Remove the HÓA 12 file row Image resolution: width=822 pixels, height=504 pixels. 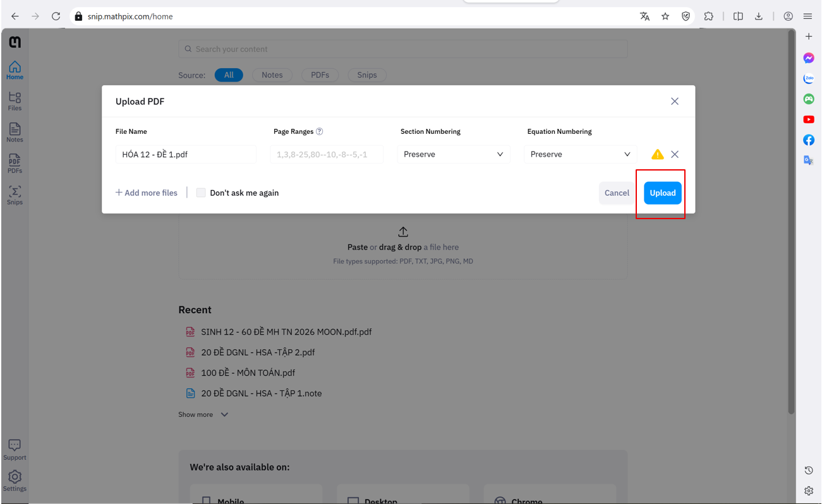[675, 154]
